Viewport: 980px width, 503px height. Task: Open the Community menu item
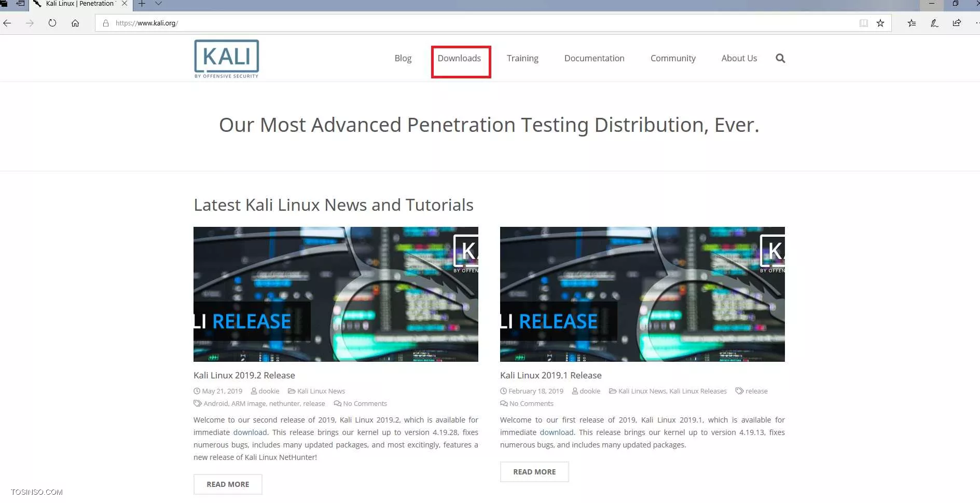pos(673,58)
